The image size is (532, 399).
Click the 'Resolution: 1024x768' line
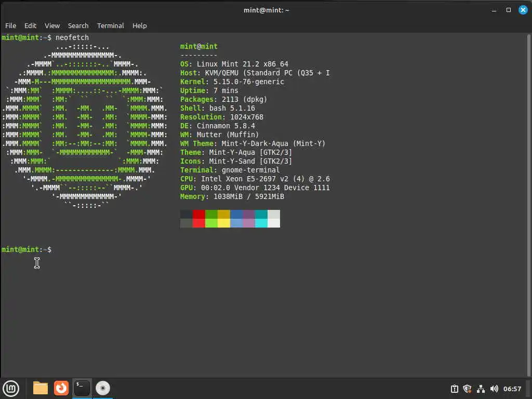pyautogui.click(x=221, y=117)
